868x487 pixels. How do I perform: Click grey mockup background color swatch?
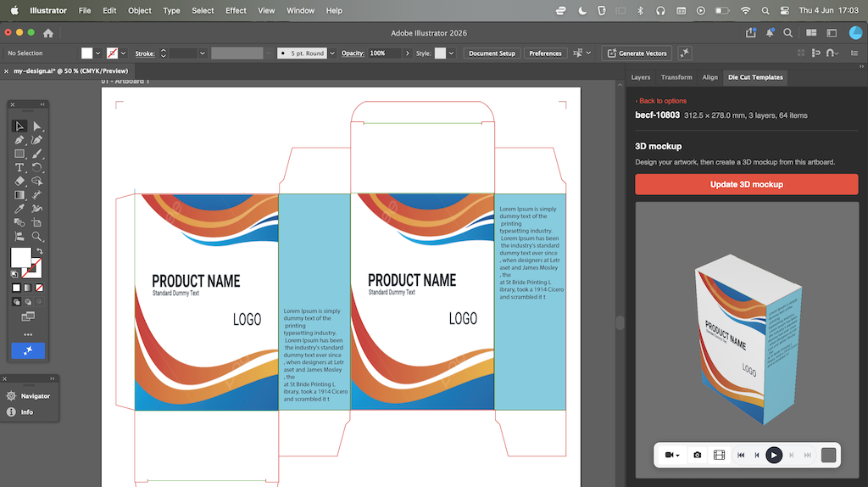point(829,455)
